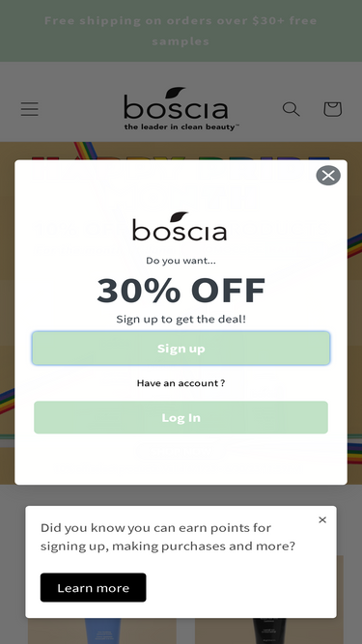Click the "Did you know" points message
This screenshot has width=362, height=644.
168,537
